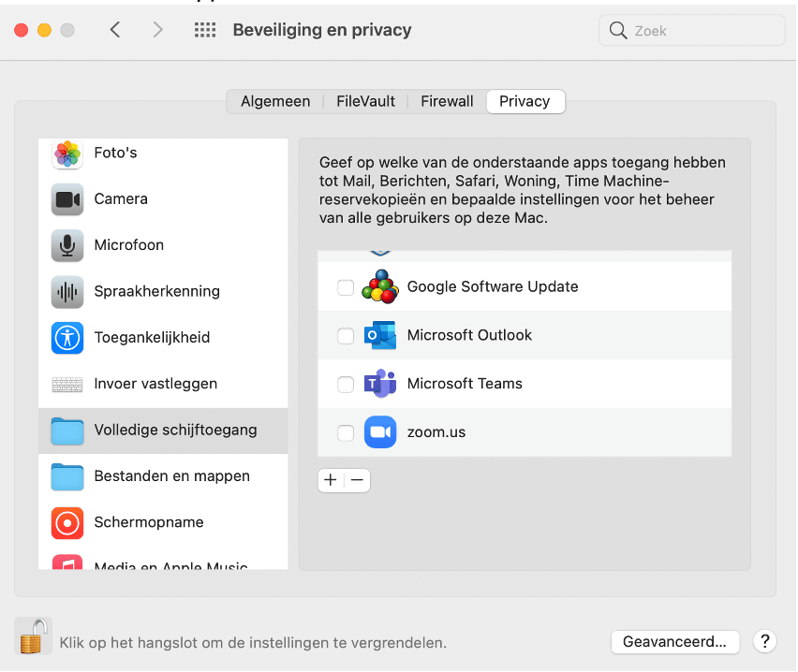Viewport: 798px width, 672px height.
Task: Open the Spraakherkenning waveform icon
Action: pyautogui.click(x=67, y=292)
